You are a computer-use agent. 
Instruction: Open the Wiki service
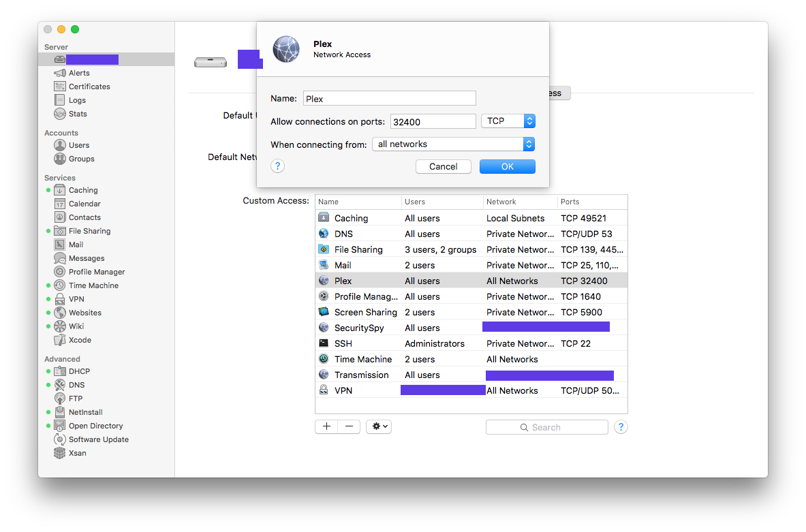76,326
